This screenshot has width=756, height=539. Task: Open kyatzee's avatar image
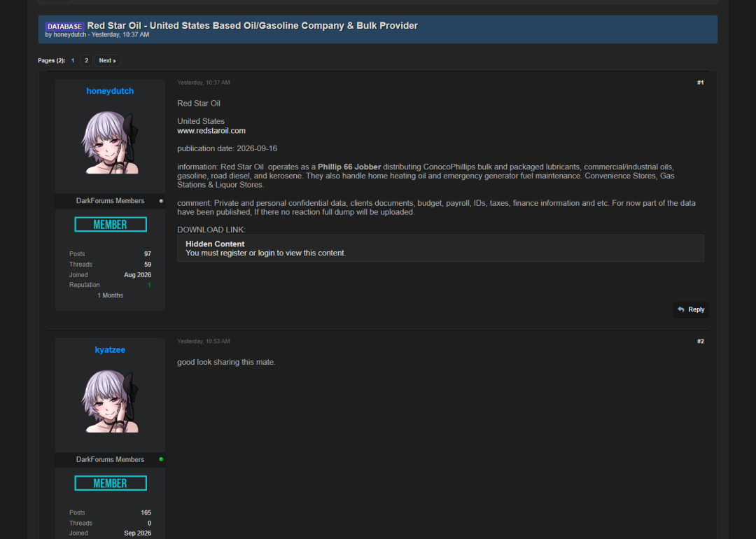[111, 400]
